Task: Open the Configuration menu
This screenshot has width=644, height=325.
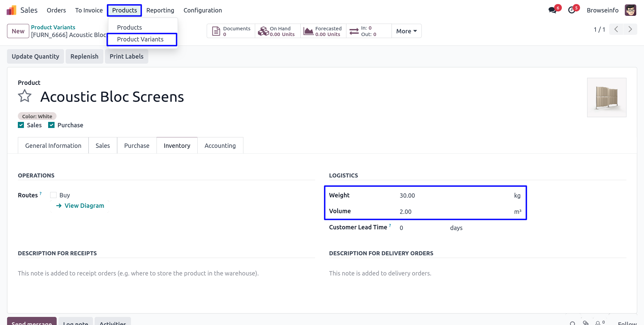Action: point(202,10)
